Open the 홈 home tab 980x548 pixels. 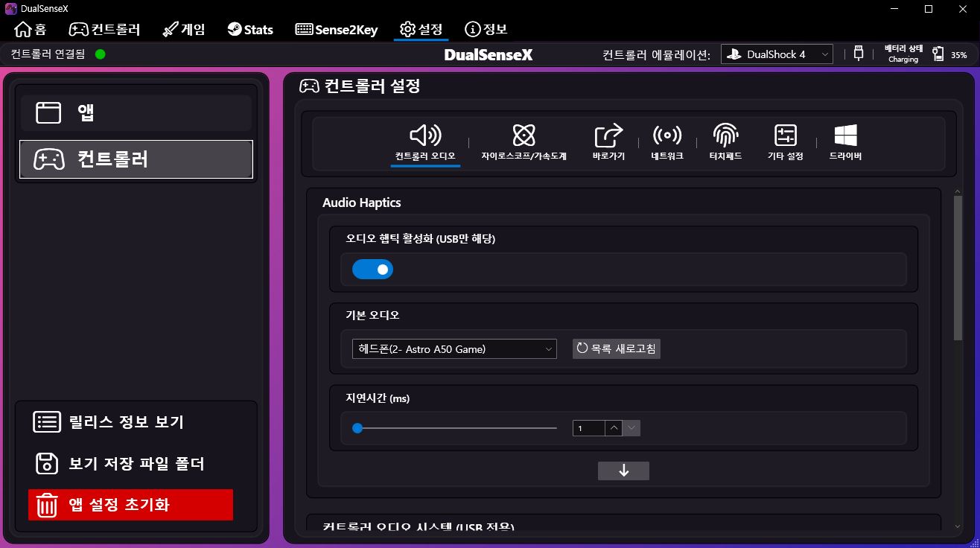30,30
